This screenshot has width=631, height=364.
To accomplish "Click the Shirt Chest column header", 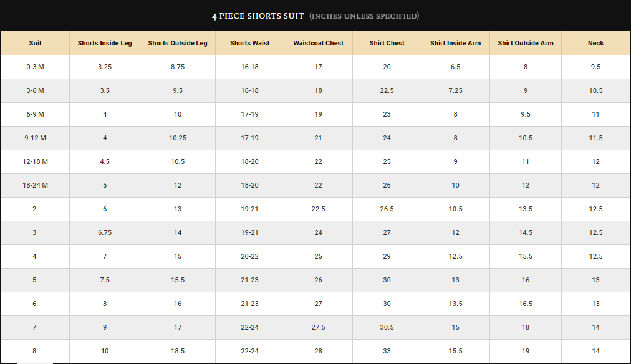I will tap(387, 43).
